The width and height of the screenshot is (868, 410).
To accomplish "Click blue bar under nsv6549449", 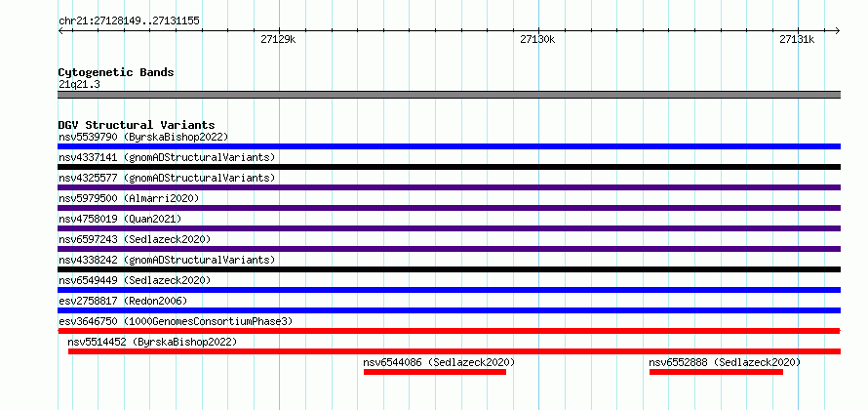I will click(449, 290).
